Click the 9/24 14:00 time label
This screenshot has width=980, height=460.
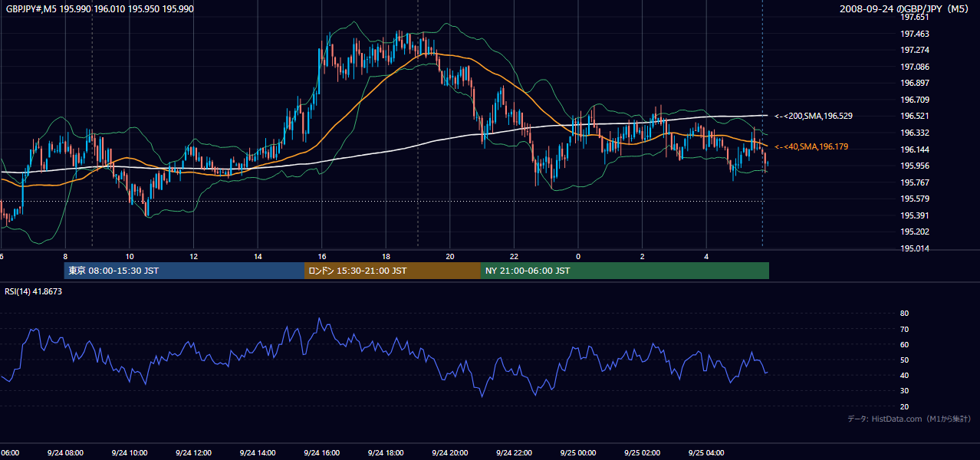258,453
